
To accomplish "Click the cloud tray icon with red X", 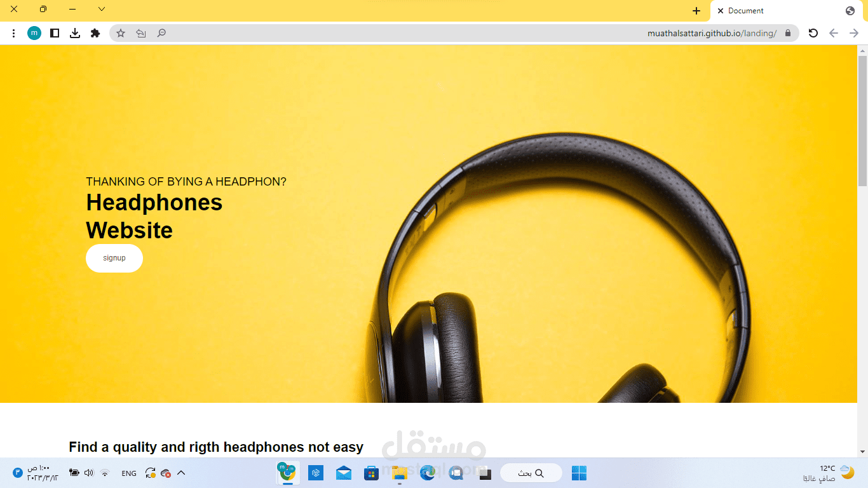I will pyautogui.click(x=166, y=473).
